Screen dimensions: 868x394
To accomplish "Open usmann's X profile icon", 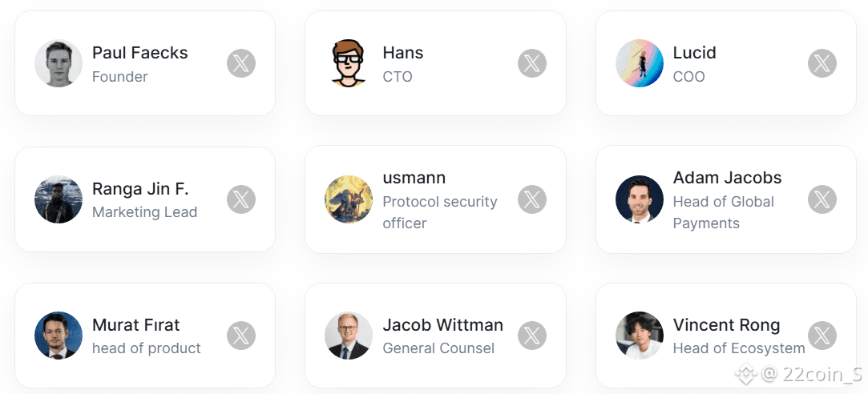I will 531,199.
